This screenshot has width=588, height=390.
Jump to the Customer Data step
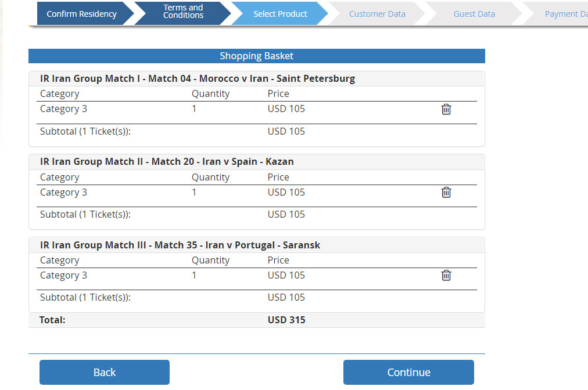tap(377, 14)
